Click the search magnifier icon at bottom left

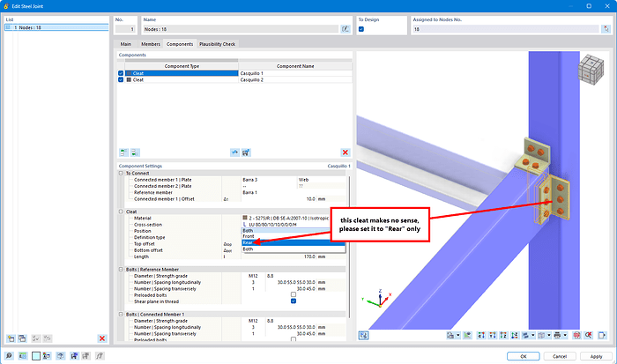9,355
